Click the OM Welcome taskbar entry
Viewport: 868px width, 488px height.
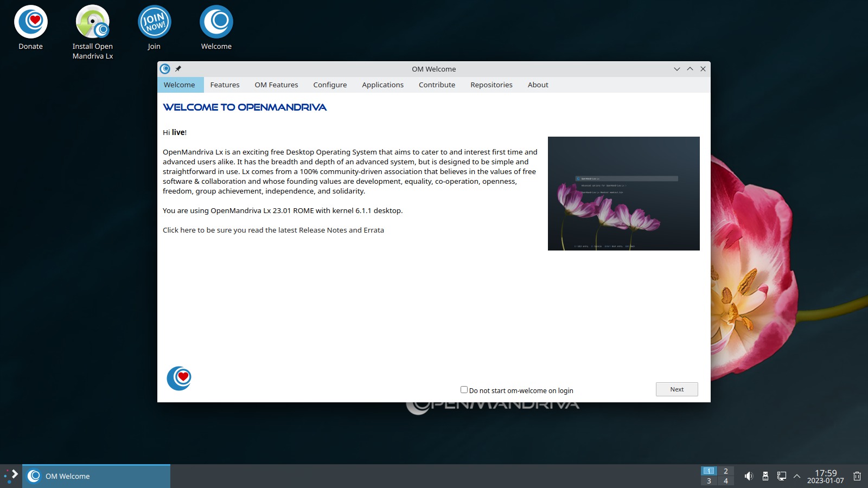pos(96,476)
